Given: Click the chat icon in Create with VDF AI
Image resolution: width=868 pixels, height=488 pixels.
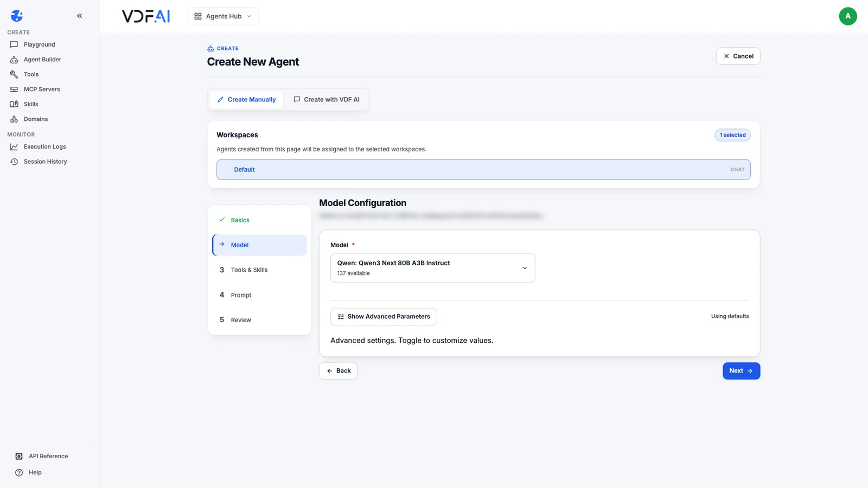Looking at the screenshot, I should click(x=297, y=100).
